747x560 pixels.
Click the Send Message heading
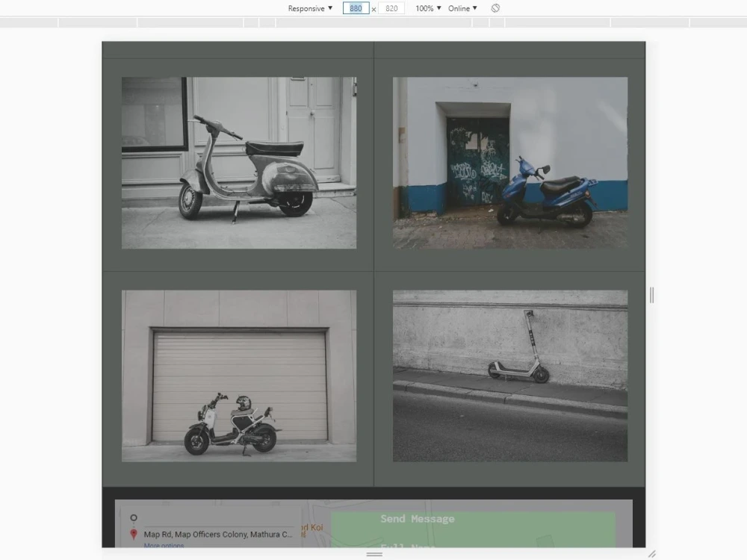tap(418, 519)
